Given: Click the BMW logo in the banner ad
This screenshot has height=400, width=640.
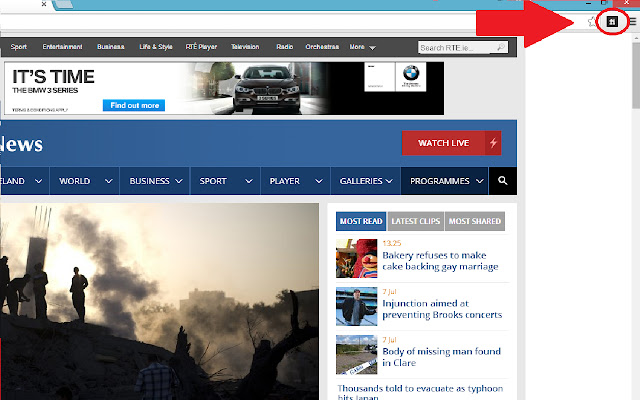Looking at the screenshot, I should [x=411, y=73].
